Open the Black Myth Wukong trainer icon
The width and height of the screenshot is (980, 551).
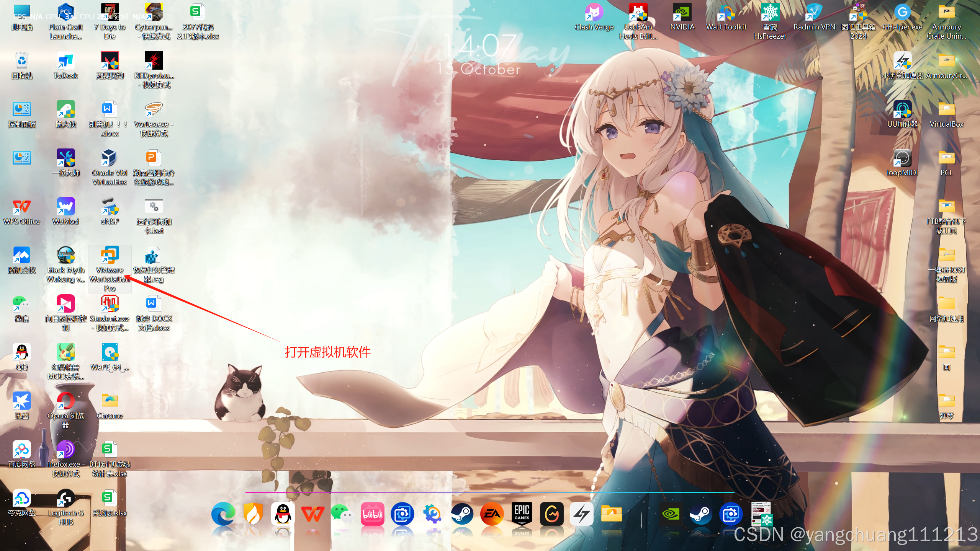click(x=66, y=265)
